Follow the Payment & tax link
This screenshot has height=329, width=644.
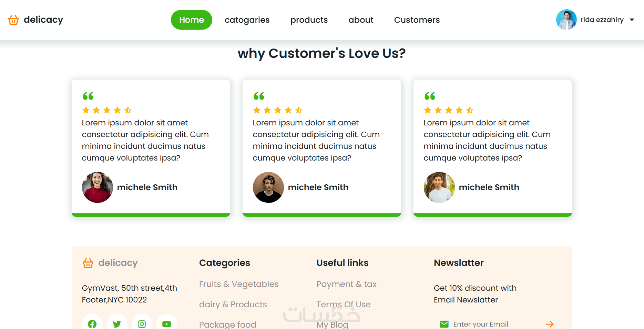346,284
